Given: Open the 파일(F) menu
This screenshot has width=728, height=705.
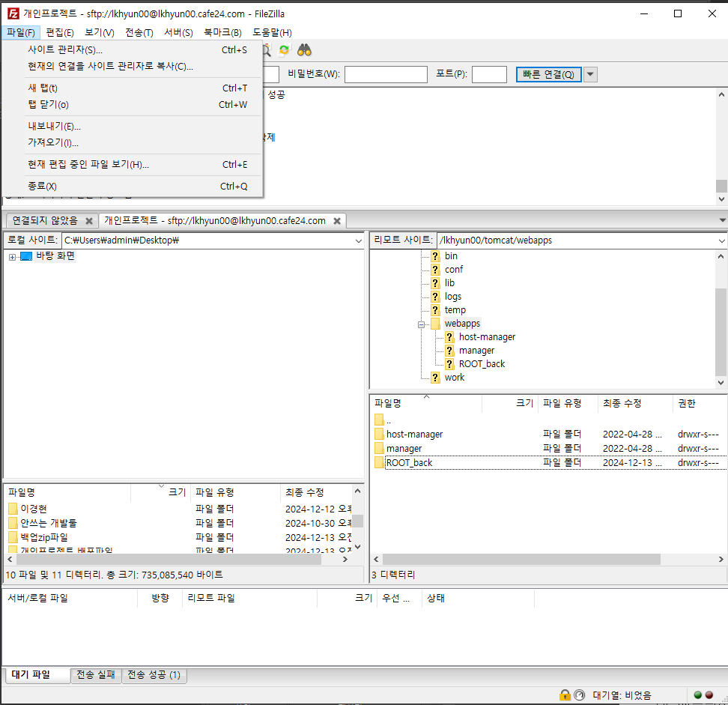Looking at the screenshot, I should [x=21, y=32].
